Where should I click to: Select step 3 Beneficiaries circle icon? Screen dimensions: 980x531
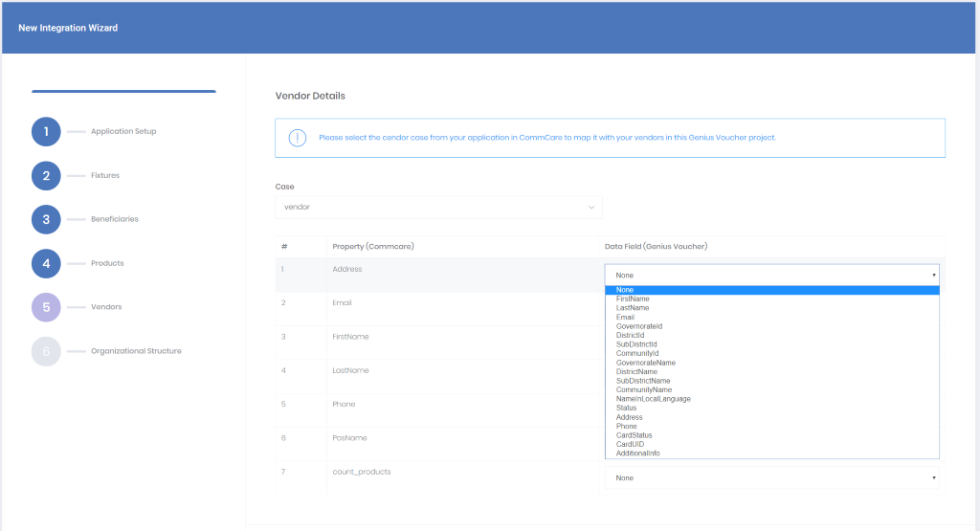click(46, 219)
